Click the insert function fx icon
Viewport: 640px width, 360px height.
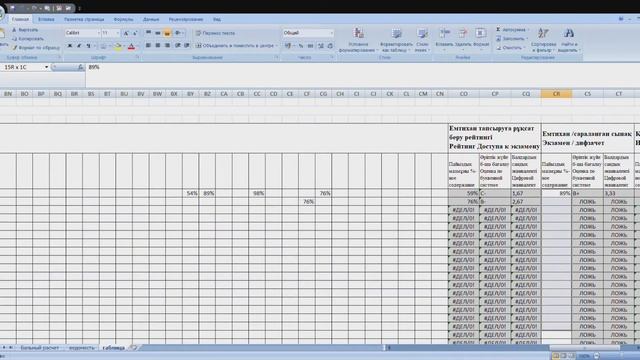[80, 67]
